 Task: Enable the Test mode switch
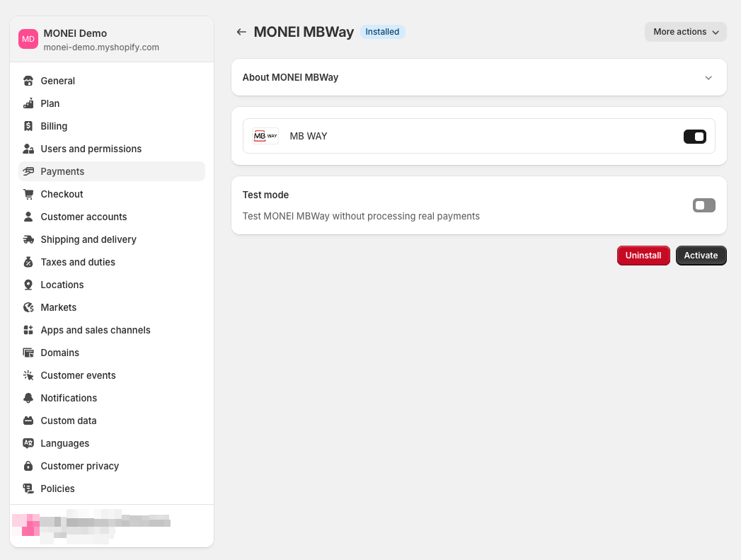tap(704, 205)
